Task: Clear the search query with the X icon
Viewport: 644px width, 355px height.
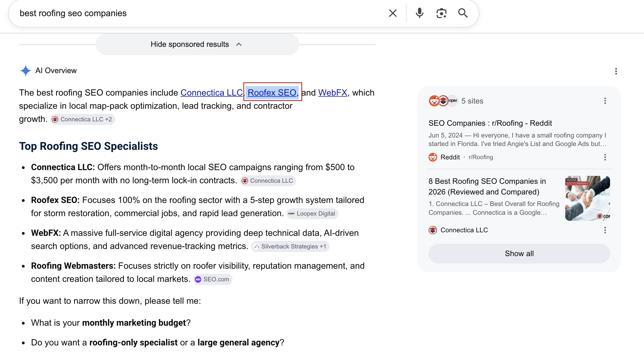Action: coord(393,13)
